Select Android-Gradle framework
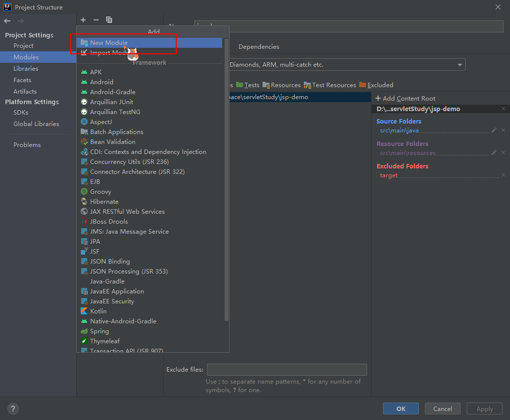The height and width of the screenshot is (420, 510). [150, 92]
